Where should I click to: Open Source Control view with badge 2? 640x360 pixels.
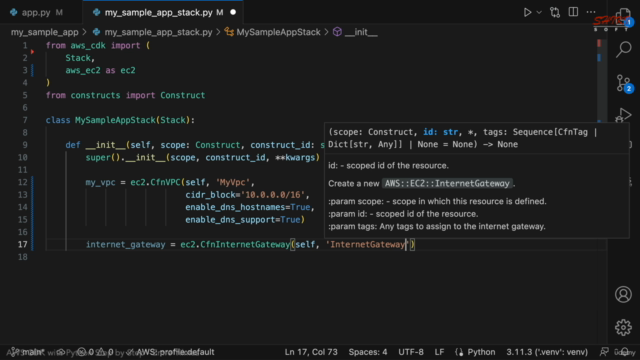[623, 83]
